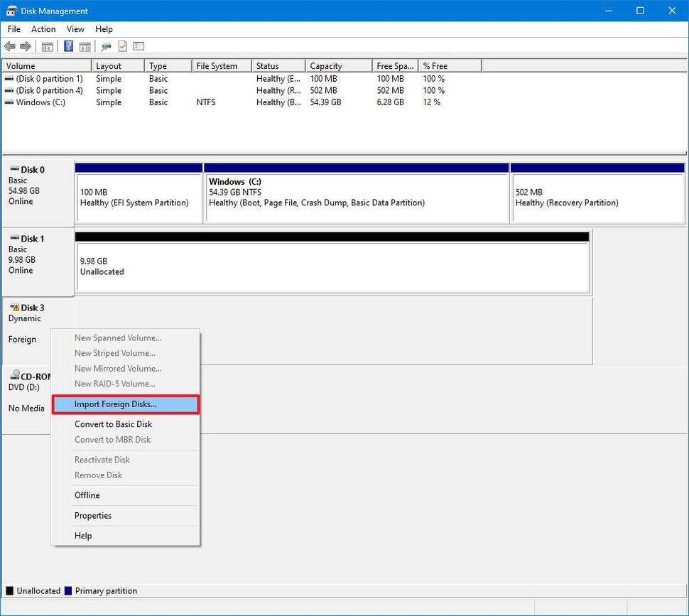Click the Free Space column header
The height and width of the screenshot is (616, 689).
click(395, 65)
